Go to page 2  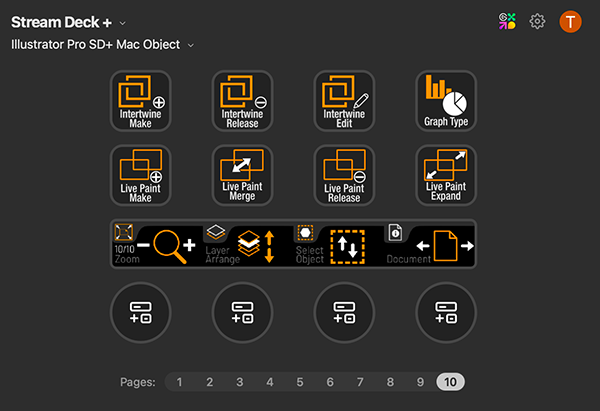[210, 382]
